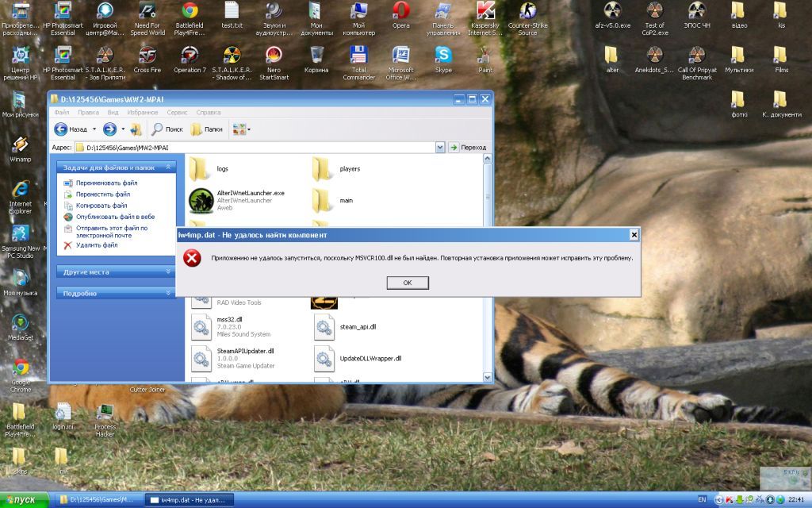Select the Kaspersky Internet Security desktop icon
The height and width of the screenshot is (508, 812).
click(x=485, y=18)
